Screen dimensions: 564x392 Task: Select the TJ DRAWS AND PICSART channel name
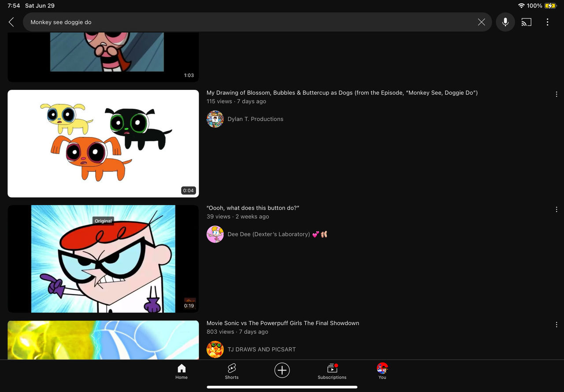point(262,349)
